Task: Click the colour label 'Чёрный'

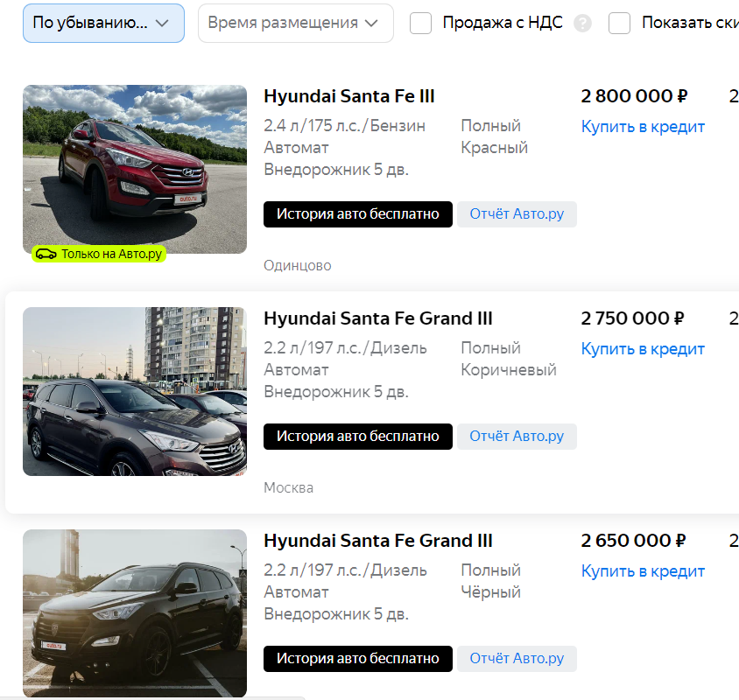Action: pyautogui.click(x=490, y=592)
